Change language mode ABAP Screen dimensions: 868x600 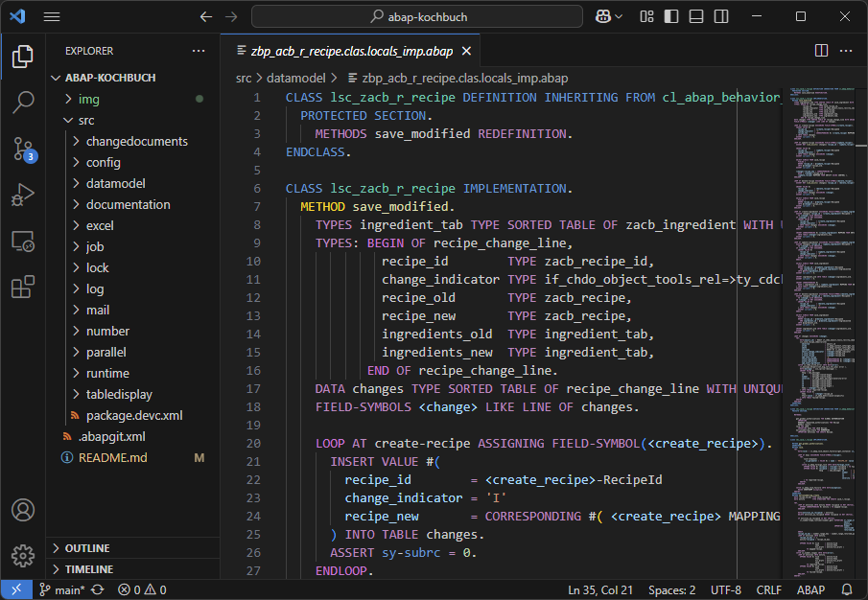click(810, 590)
